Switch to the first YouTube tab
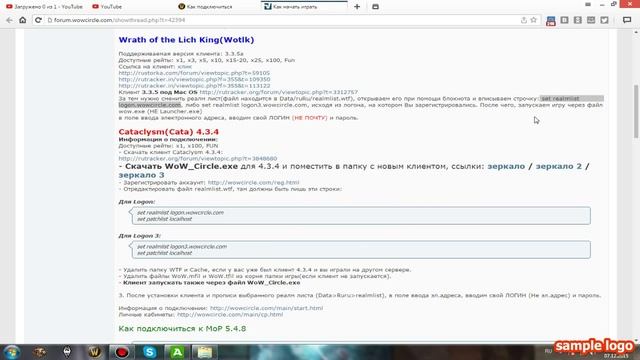The width and height of the screenshot is (640, 360). pyautogui.click(x=44, y=7)
